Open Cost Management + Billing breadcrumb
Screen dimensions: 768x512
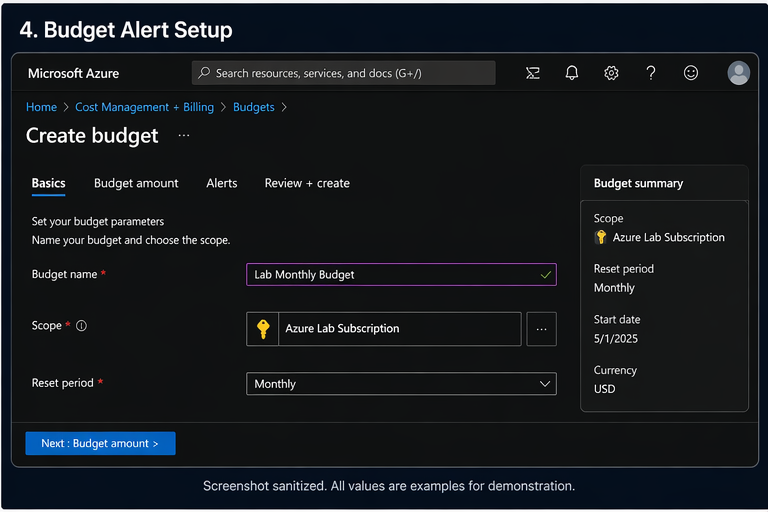144,107
